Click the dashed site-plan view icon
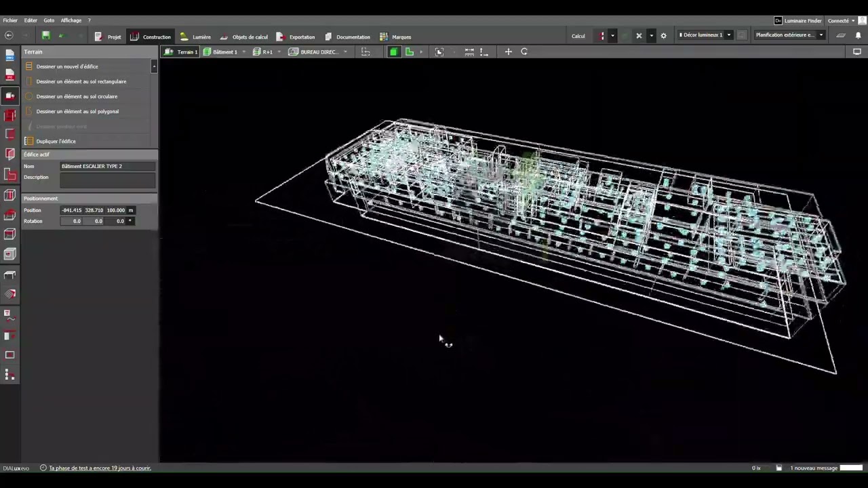The image size is (868, 488). 366,52
